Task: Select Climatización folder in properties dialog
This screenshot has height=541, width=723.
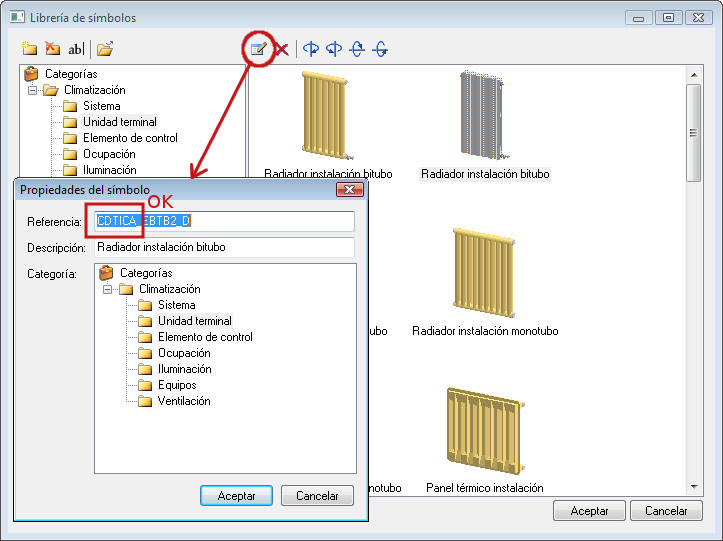Action: [x=170, y=289]
